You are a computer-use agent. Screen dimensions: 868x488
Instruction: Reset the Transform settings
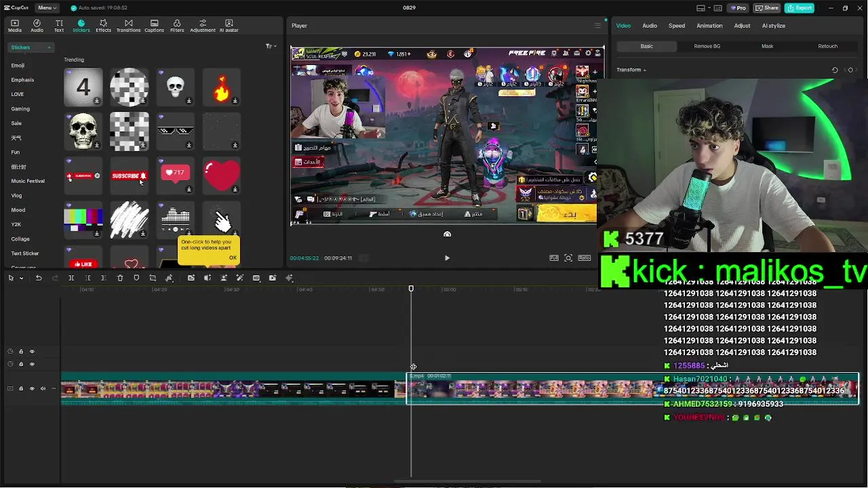pos(835,70)
